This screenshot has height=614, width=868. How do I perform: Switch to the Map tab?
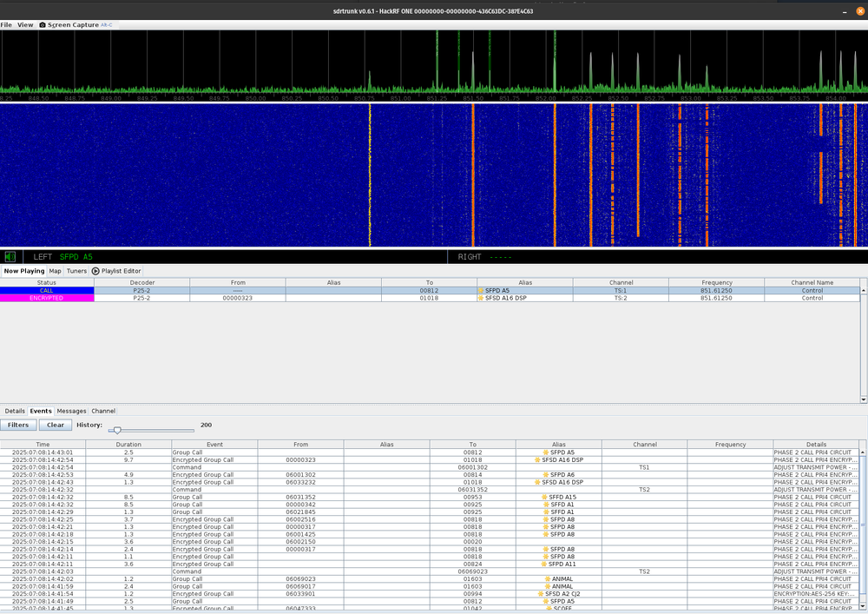tap(55, 270)
